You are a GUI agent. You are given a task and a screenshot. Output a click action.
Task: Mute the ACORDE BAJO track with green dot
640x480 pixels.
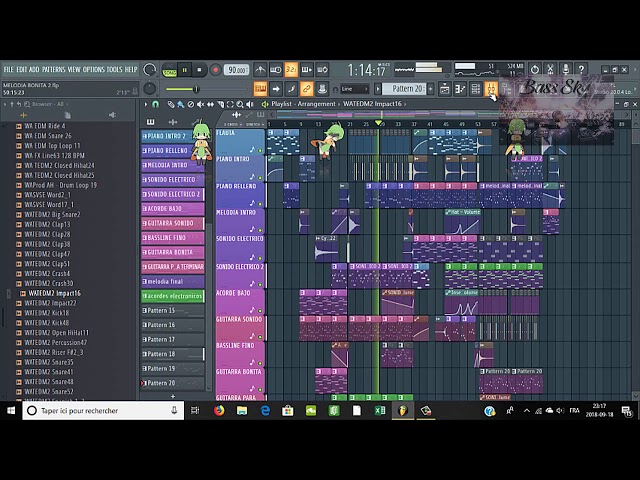point(260,311)
